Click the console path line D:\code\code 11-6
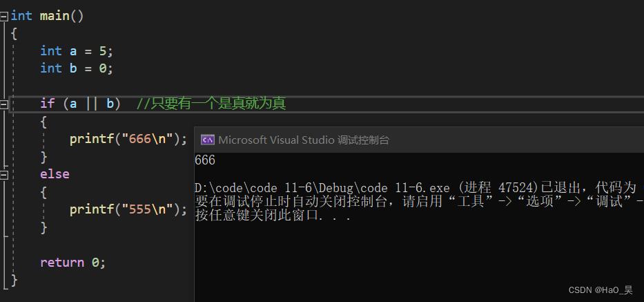The image size is (644, 302). pos(419,188)
